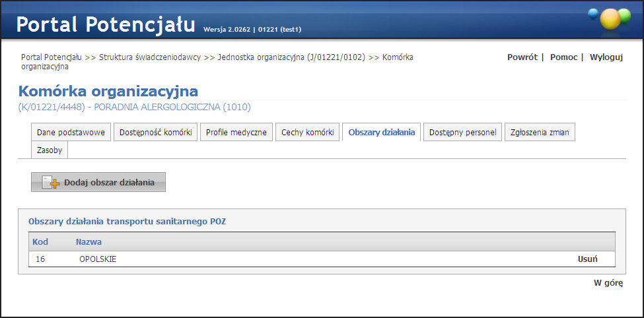Select the Profile medyczne tab

click(x=236, y=133)
